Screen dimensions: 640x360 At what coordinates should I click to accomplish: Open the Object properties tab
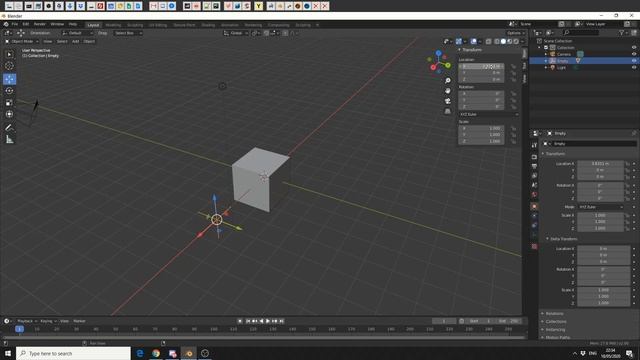534,207
